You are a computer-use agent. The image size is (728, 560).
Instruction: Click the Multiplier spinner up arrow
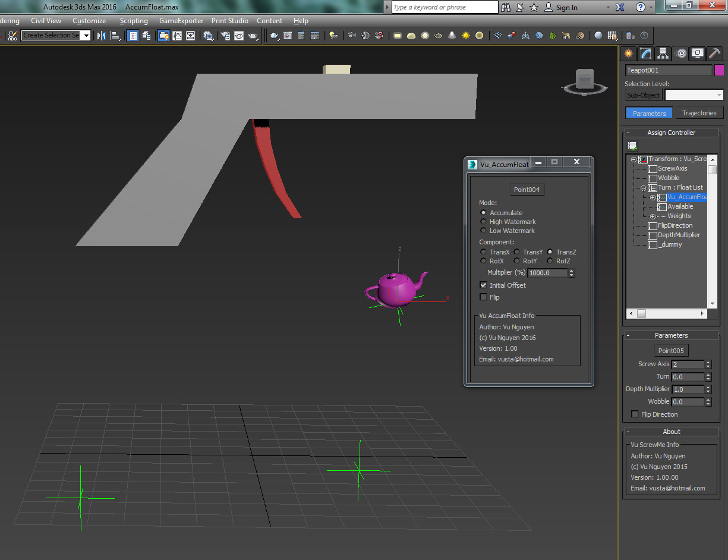click(x=572, y=270)
